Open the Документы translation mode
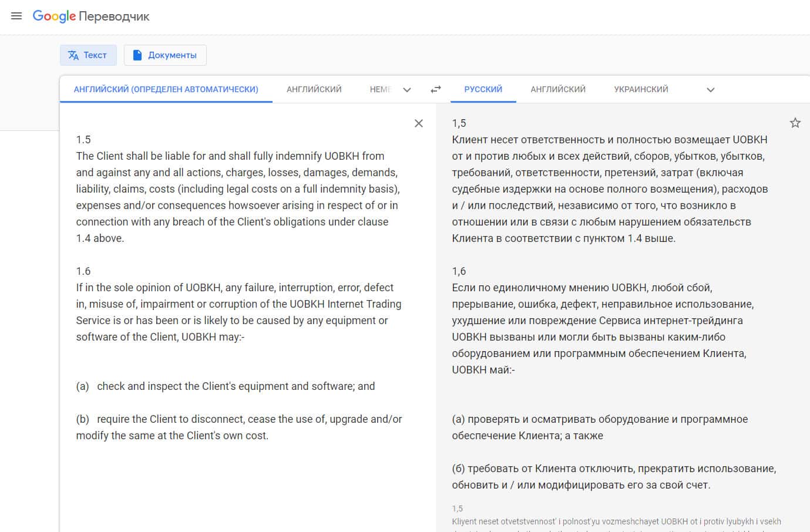This screenshot has width=810, height=532. point(165,55)
